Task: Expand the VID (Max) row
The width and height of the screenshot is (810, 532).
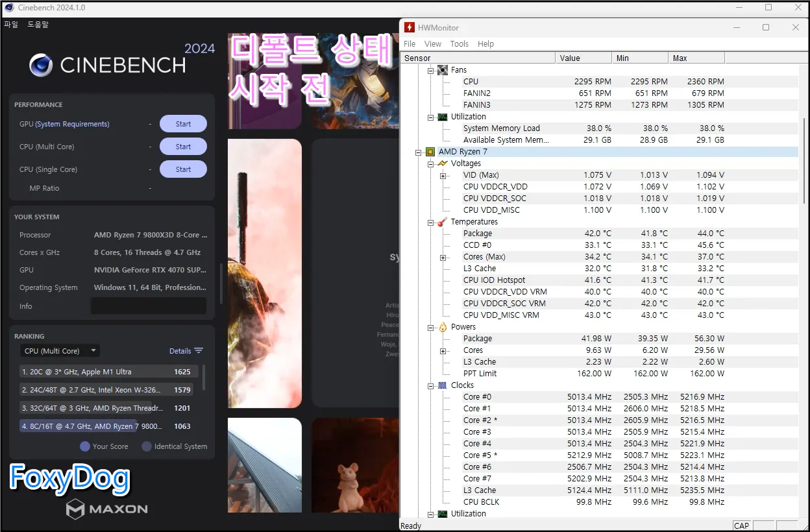Action: pos(443,175)
